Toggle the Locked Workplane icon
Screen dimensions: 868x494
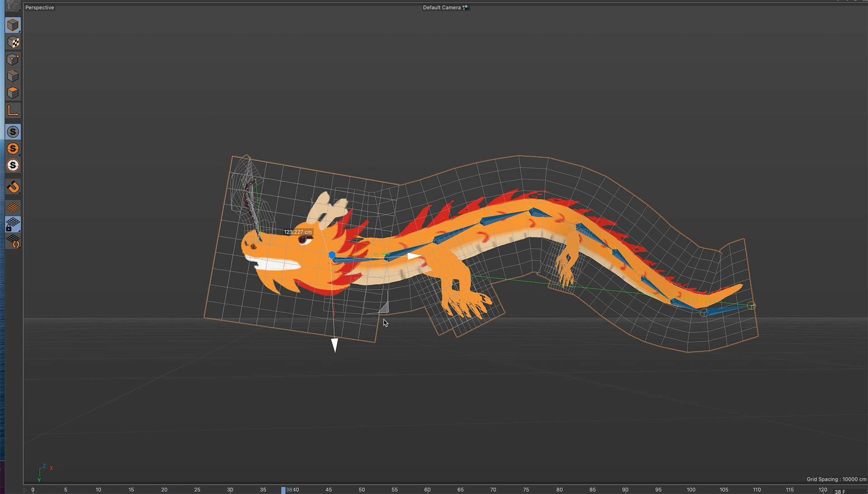tap(13, 224)
